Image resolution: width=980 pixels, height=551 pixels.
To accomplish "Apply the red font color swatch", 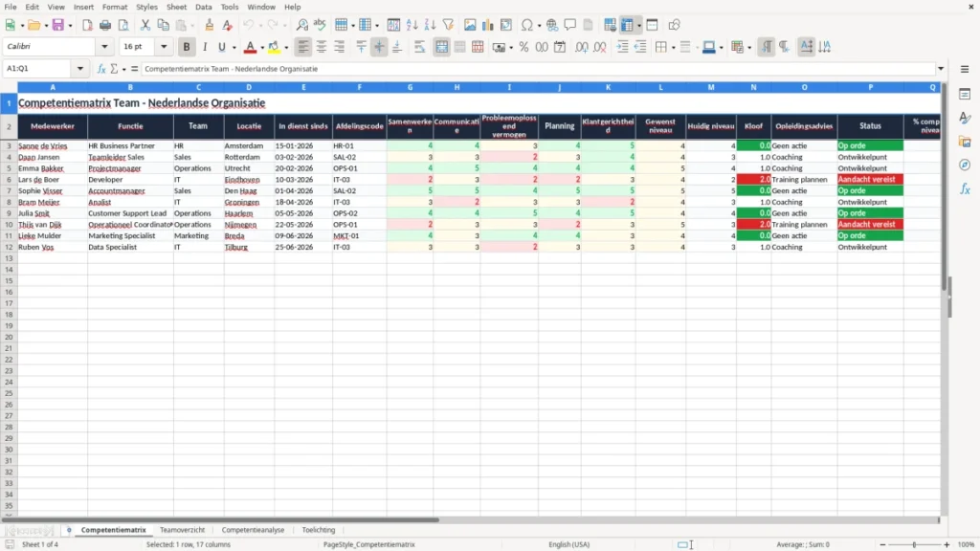I will pos(250,47).
